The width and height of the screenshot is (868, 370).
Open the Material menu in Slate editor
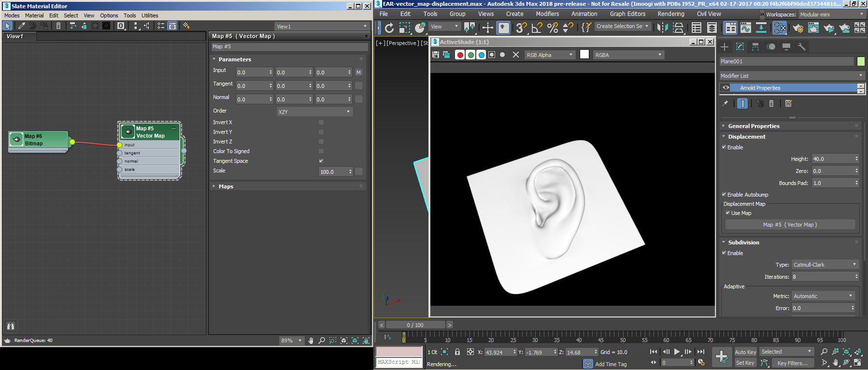[x=34, y=15]
